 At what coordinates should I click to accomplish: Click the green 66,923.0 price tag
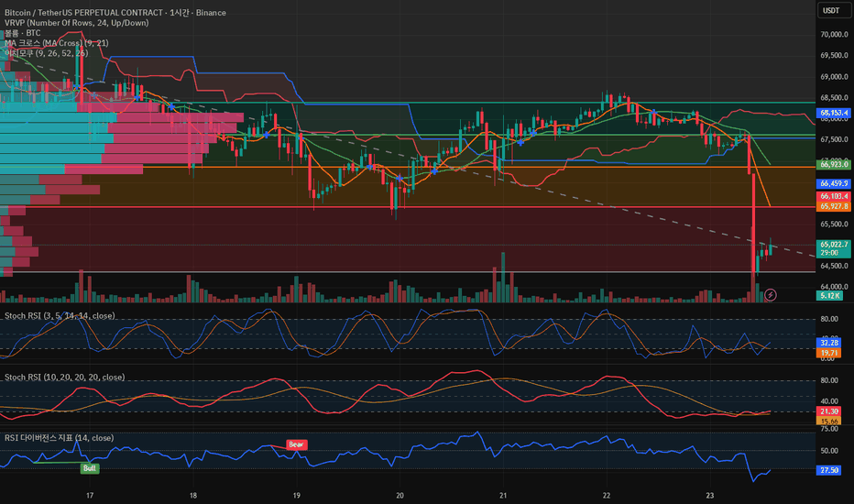833,164
